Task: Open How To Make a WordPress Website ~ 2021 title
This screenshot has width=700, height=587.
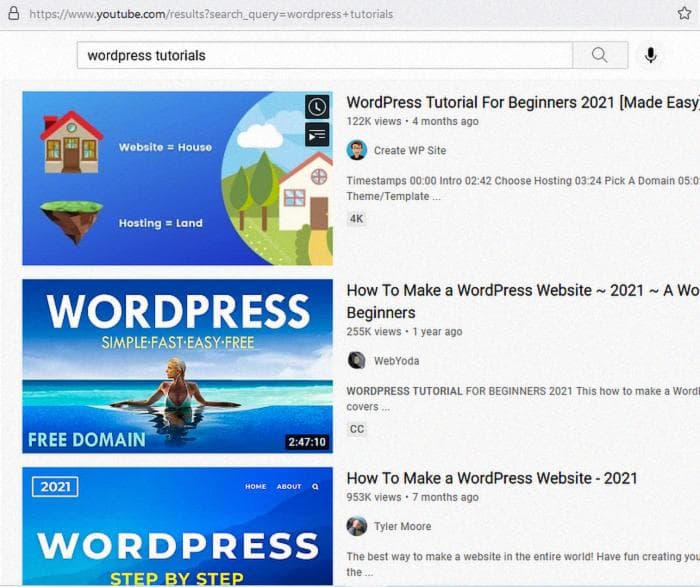Action: coord(523,301)
